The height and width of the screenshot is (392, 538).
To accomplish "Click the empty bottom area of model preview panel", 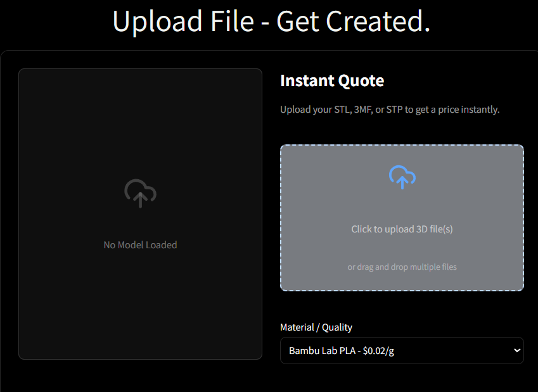I will [x=140, y=308].
